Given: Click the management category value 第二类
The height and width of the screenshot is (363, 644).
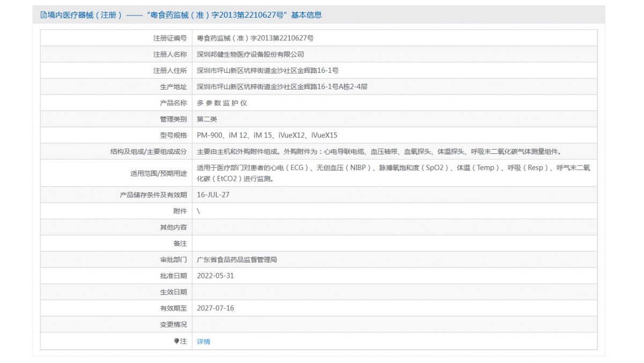Looking at the screenshot, I should click(x=207, y=118).
